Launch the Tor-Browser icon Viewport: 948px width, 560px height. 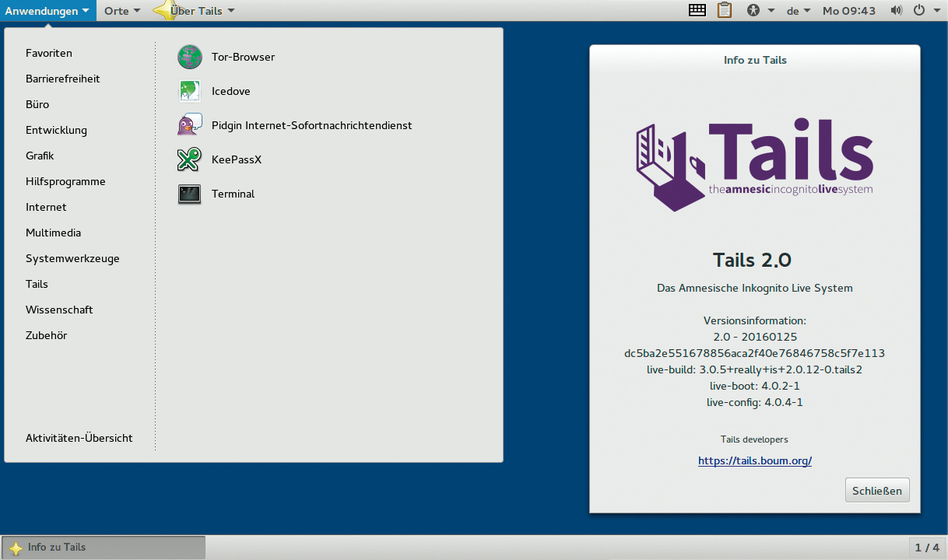pyautogui.click(x=190, y=57)
